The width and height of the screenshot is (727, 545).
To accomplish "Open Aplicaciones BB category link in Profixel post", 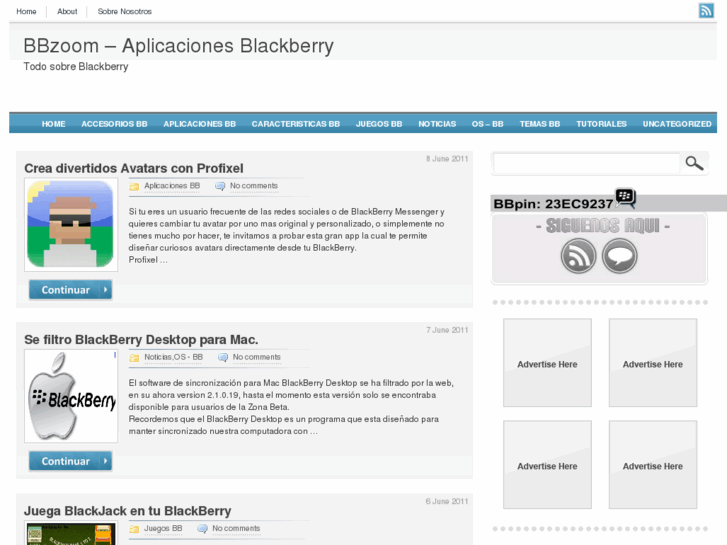I will point(172,186).
